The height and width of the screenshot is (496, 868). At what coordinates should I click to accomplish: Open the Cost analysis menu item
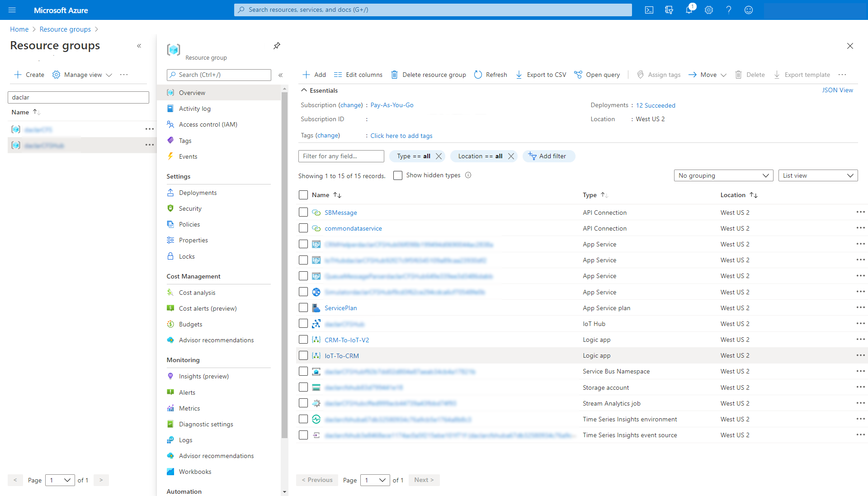pyautogui.click(x=197, y=292)
